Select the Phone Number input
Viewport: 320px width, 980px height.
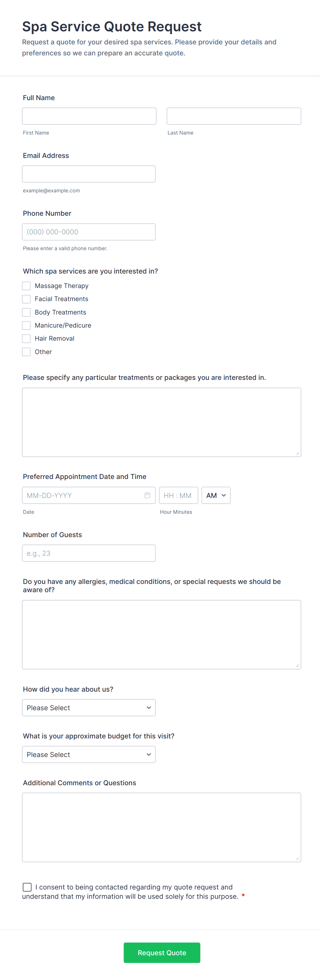[89, 232]
